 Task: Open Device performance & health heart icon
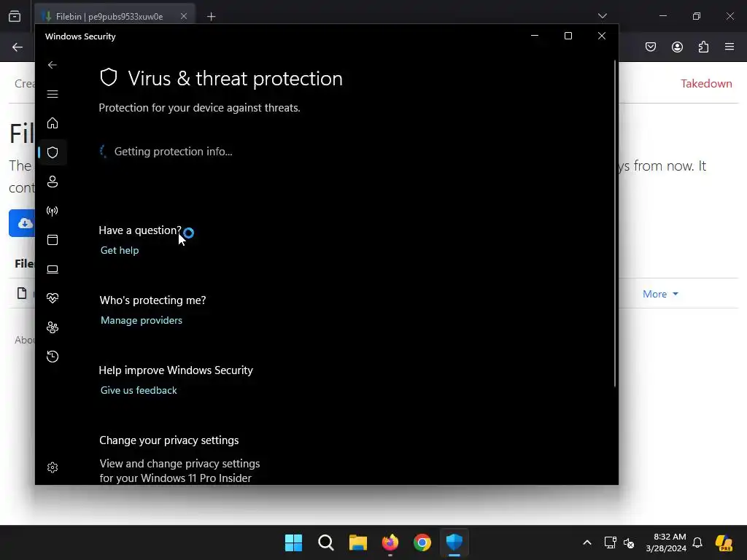[53, 298]
